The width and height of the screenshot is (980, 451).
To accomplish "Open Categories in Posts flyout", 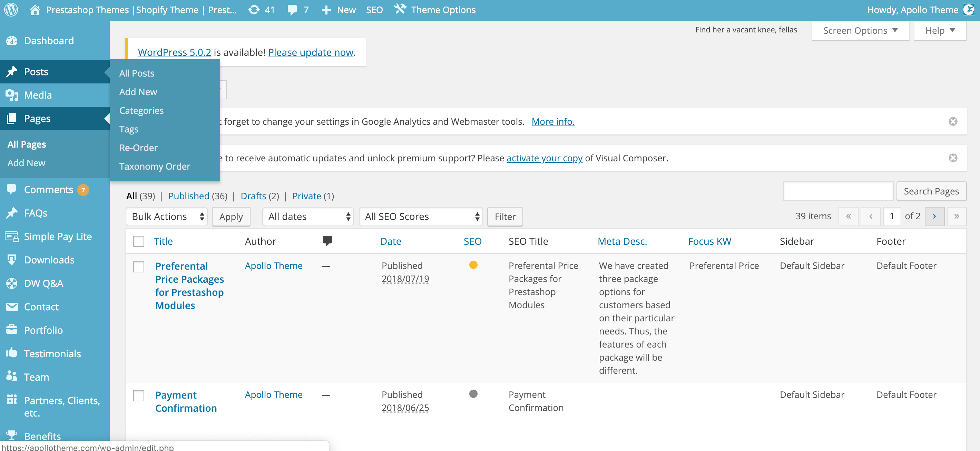I will point(141,110).
